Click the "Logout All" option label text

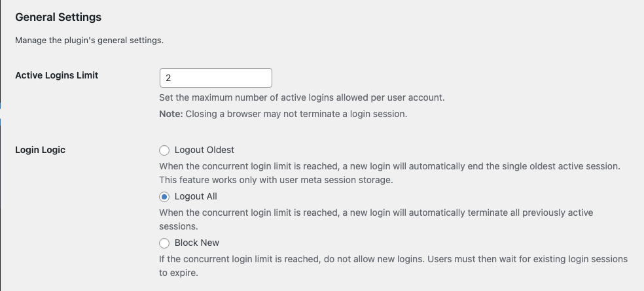(196, 196)
